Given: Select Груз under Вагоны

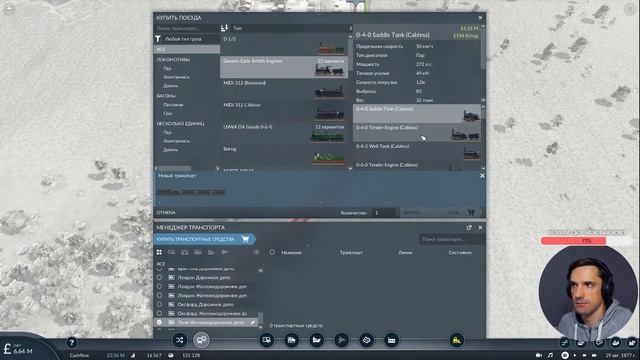Looking at the screenshot, I should tap(168, 113).
